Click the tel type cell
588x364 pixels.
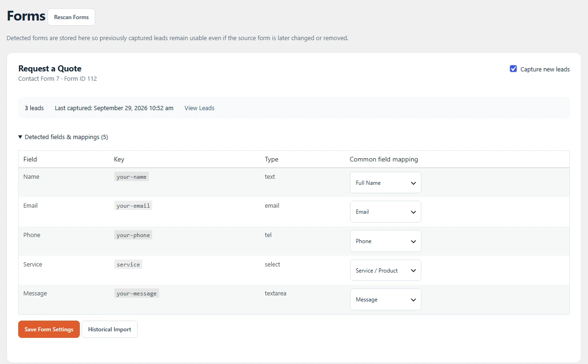[268, 235]
